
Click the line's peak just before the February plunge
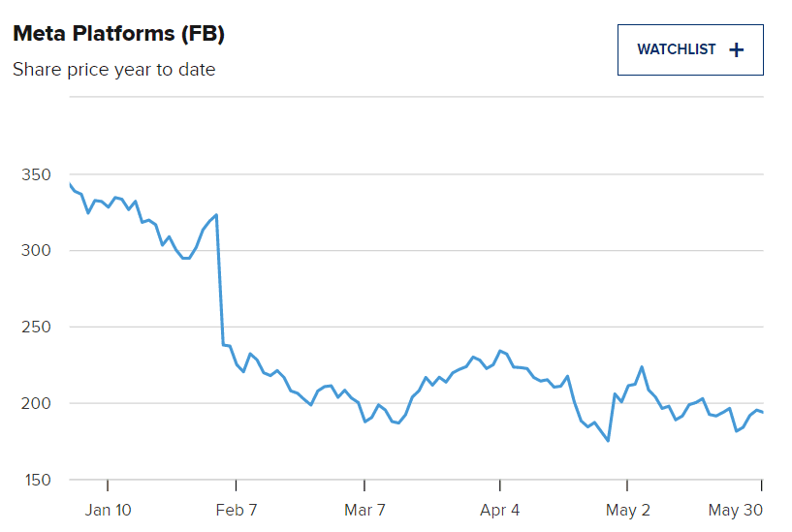tap(216, 215)
